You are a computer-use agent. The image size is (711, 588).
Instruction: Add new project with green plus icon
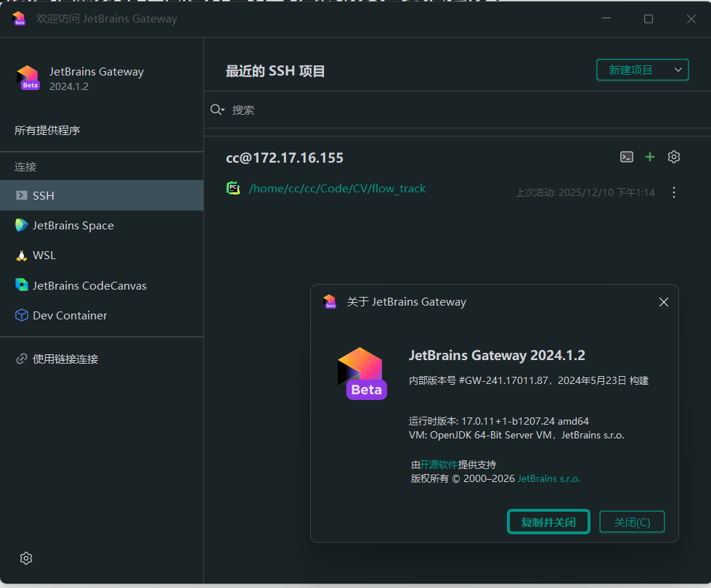point(650,157)
